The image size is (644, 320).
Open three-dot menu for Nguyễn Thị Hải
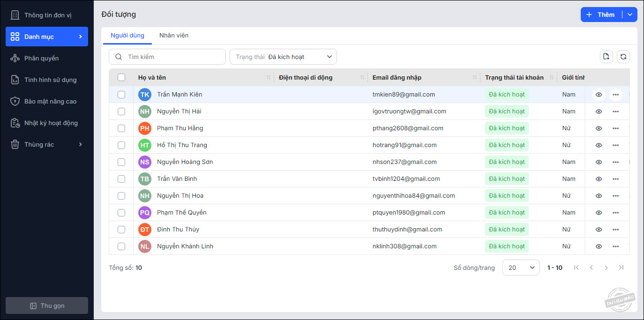[615, 112]
